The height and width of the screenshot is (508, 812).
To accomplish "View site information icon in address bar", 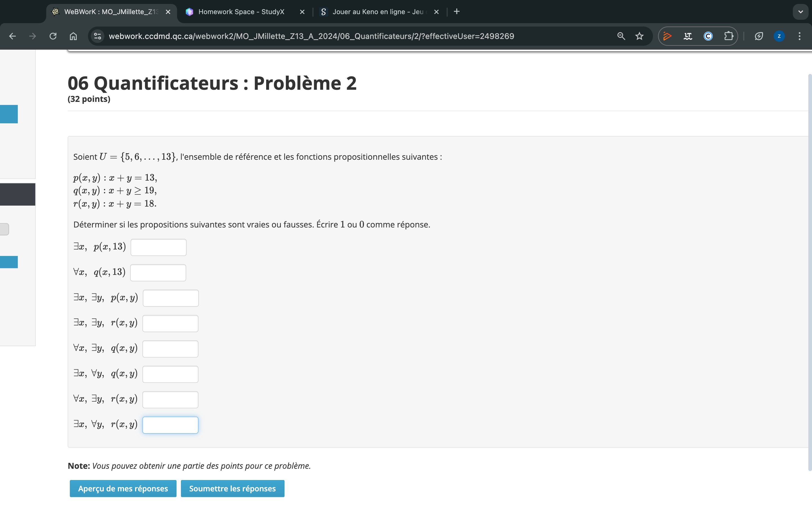I will 98,36.
